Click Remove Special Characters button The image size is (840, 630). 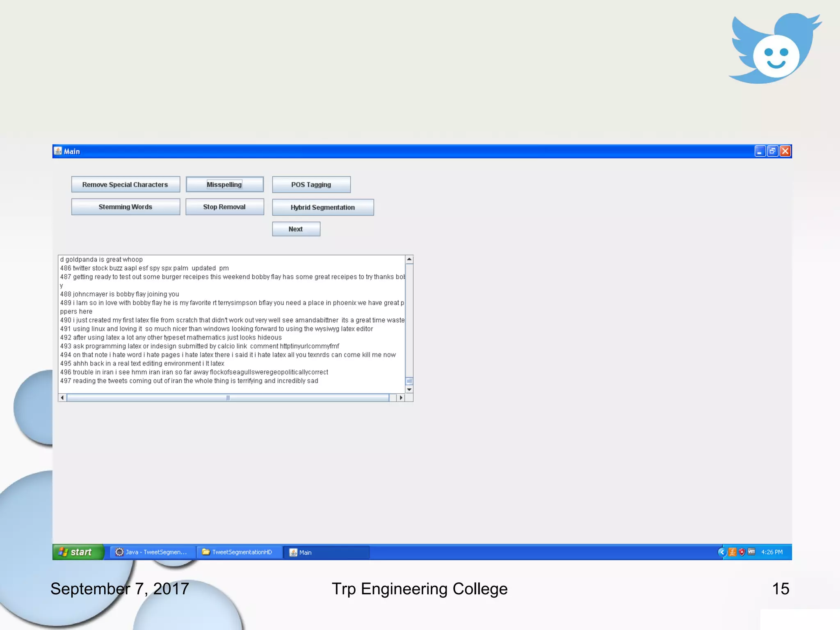125,185
